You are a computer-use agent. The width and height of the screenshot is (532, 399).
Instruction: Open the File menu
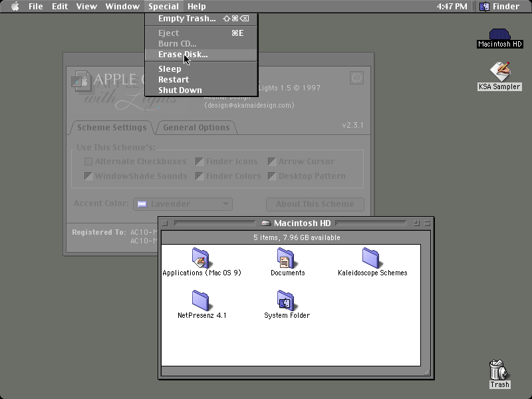(x=36, y=6)
